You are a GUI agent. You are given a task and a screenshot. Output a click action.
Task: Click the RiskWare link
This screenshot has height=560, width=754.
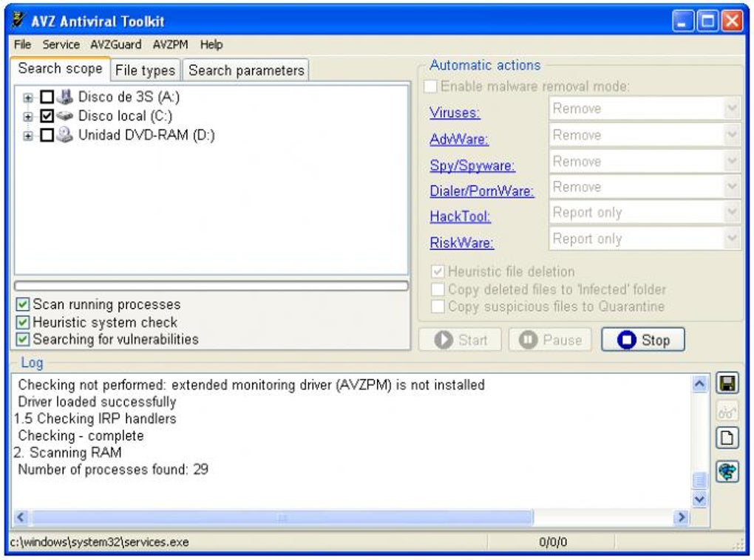tap(461, 243)
